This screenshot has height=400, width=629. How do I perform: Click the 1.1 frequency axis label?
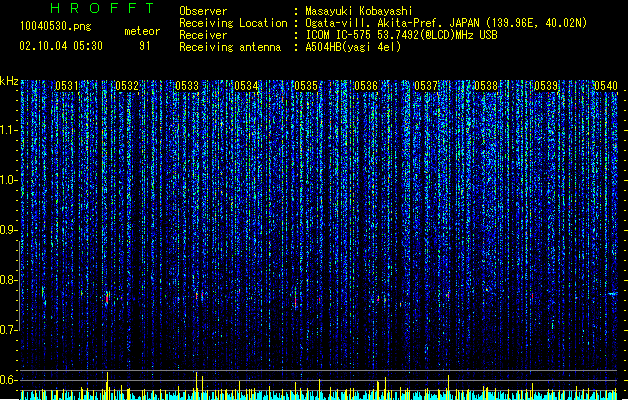(9, 130)
